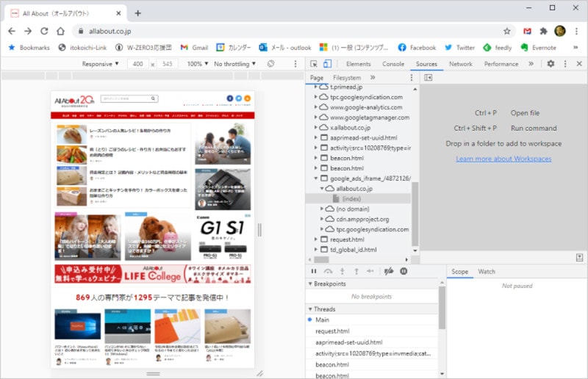Open the feedly bookmark
588x379 pixels.
(x=498, y=48)
